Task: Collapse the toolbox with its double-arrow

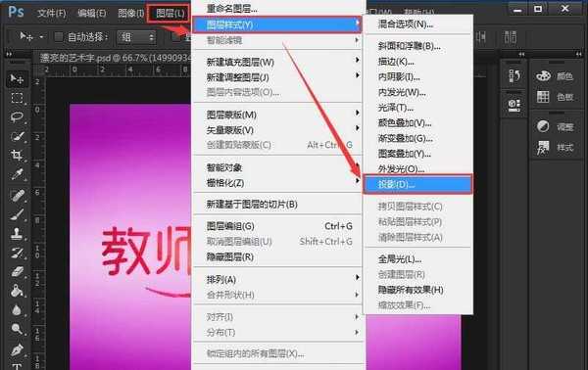Action: pyautogui.click(x=9, y=55)
